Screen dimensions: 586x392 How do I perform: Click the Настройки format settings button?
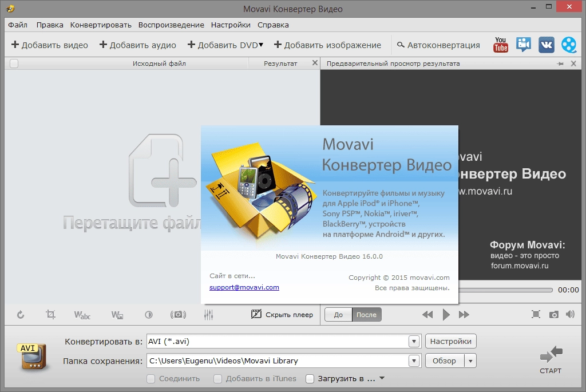click(451, 341)
